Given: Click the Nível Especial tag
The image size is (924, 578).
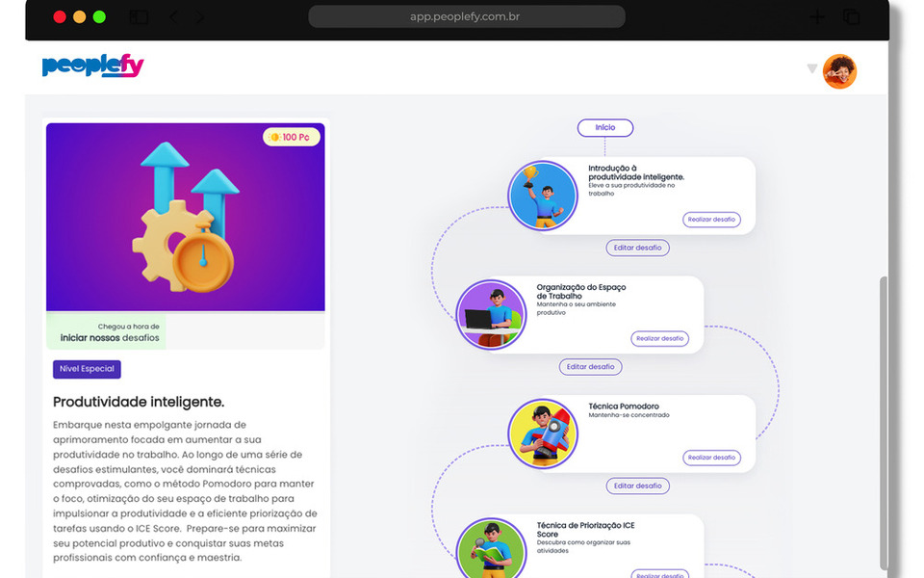Looking at the screenshot, I should [87, 369].
